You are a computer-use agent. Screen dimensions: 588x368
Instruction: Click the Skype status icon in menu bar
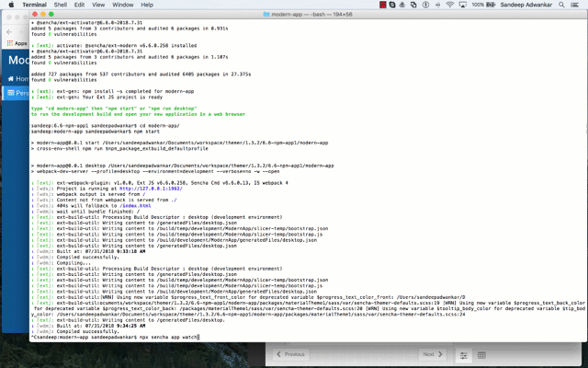click(x=392, y=5)
